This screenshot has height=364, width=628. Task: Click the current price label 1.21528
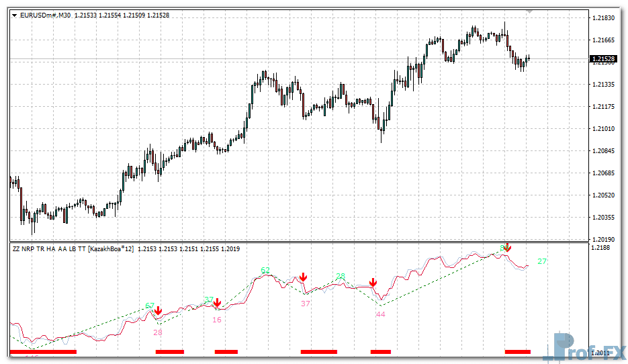(603, 59)
